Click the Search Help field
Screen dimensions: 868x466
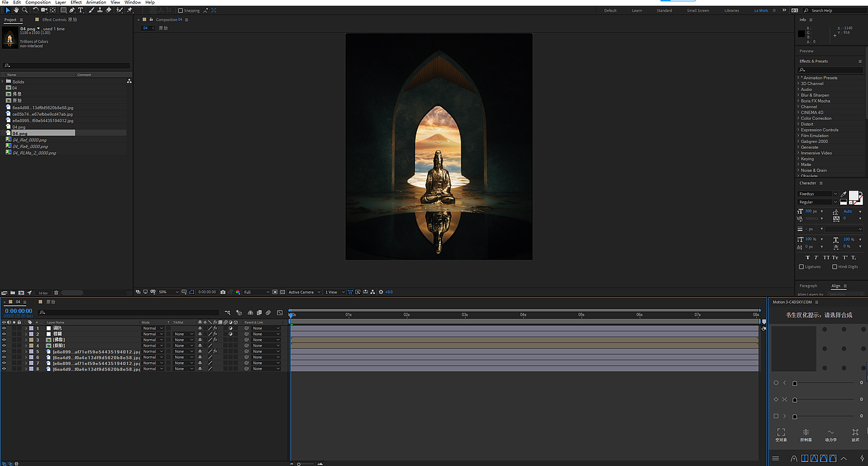click(x=834, y=10)
